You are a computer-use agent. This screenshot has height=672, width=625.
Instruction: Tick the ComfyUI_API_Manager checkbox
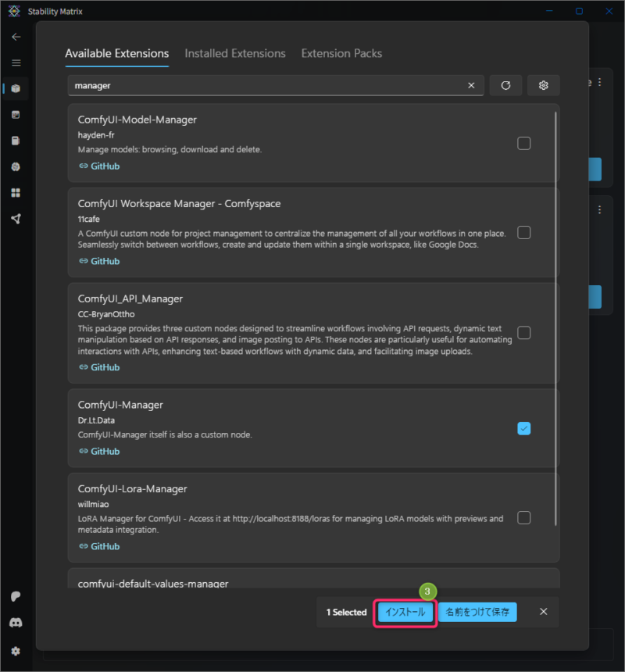[x=524, y=333]
